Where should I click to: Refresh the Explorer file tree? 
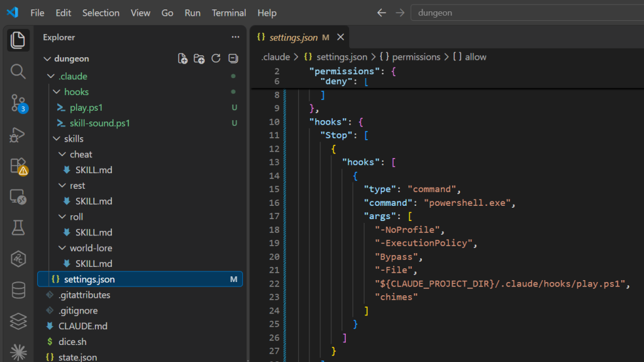point(216,59)
